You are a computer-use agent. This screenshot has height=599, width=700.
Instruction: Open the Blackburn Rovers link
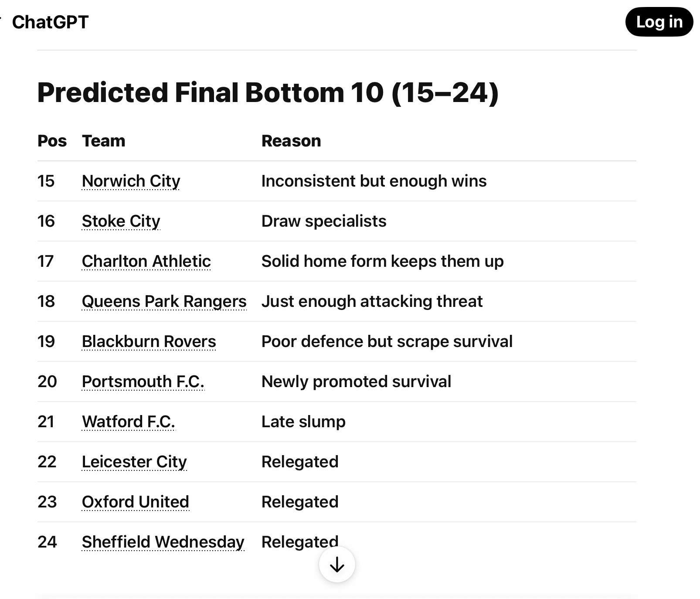click(149, 341)
